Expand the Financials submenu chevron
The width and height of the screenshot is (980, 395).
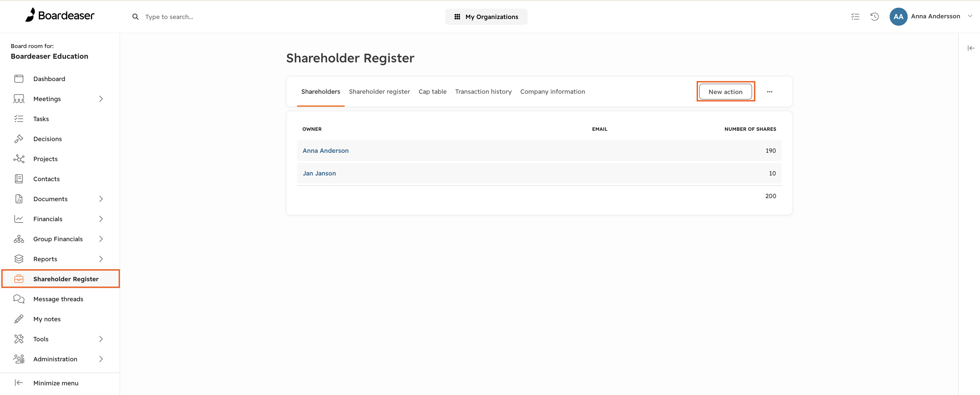tap(101, 219)
